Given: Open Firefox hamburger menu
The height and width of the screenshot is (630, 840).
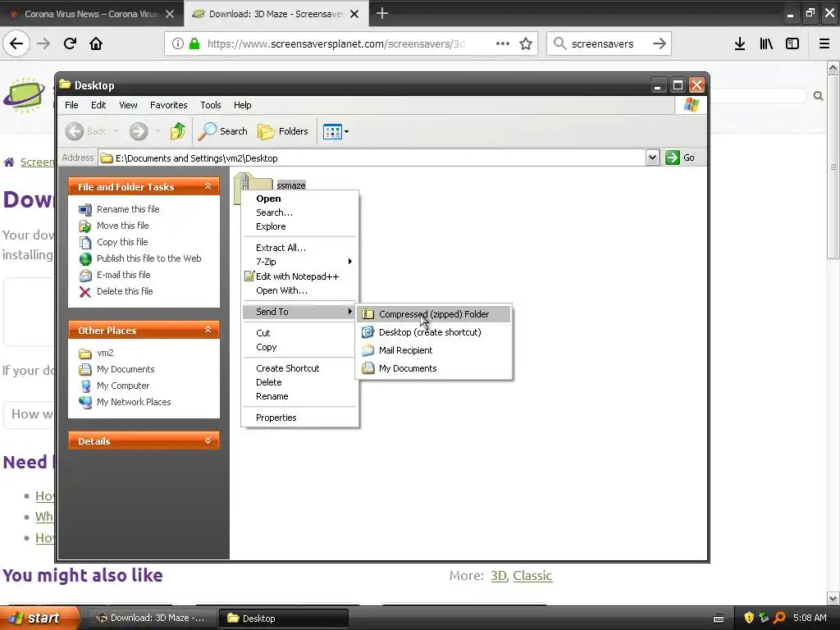Looking at the screenshot, I should pos(824,43).
